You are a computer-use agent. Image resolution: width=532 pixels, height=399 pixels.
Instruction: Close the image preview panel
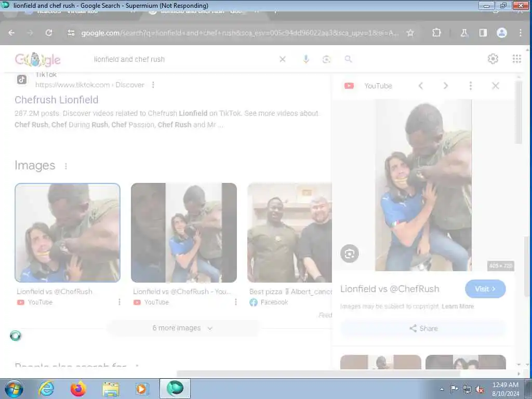pos(495,86)
